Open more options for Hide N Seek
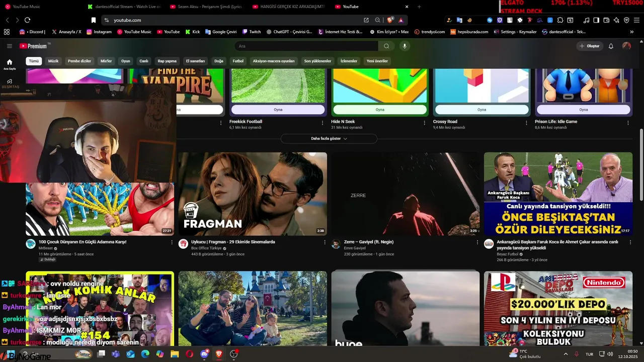 (x=424, y=123)
